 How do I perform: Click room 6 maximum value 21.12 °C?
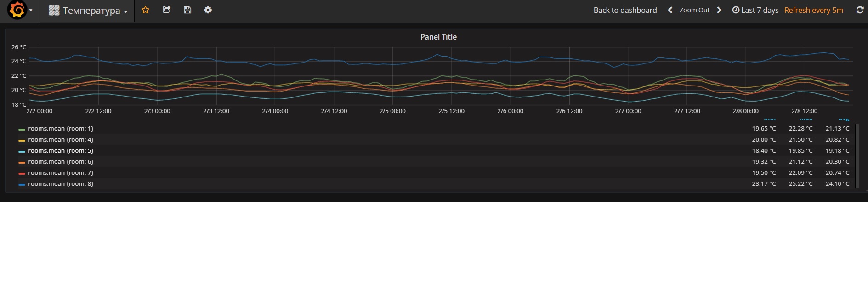tap(800, 162)
